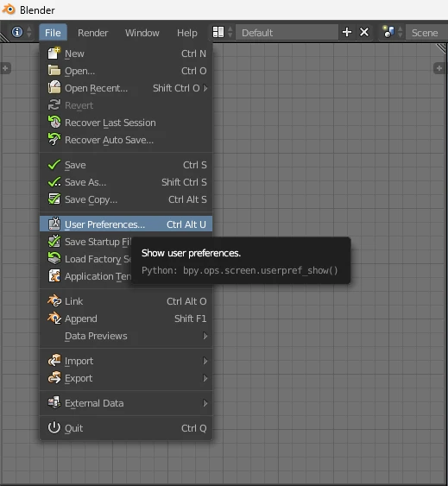
Task: Open the screen layout selector arrows
Action: pyautogui.click(x=230, y=32)
